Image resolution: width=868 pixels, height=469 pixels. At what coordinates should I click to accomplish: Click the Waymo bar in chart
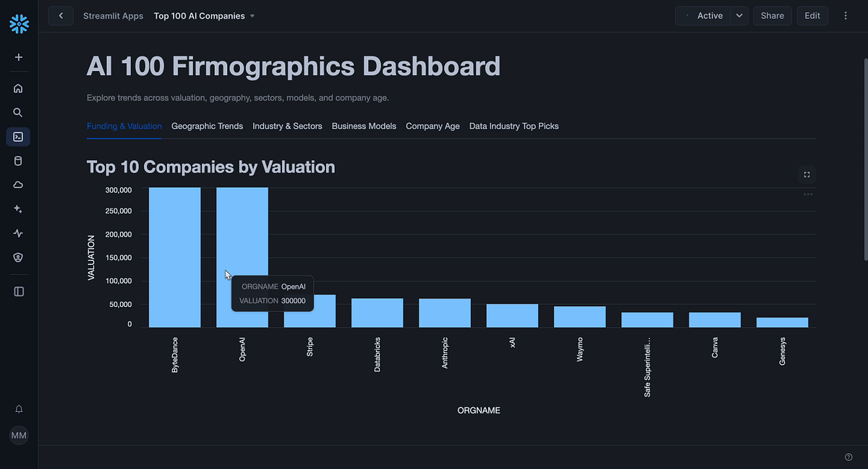(579, 316)
